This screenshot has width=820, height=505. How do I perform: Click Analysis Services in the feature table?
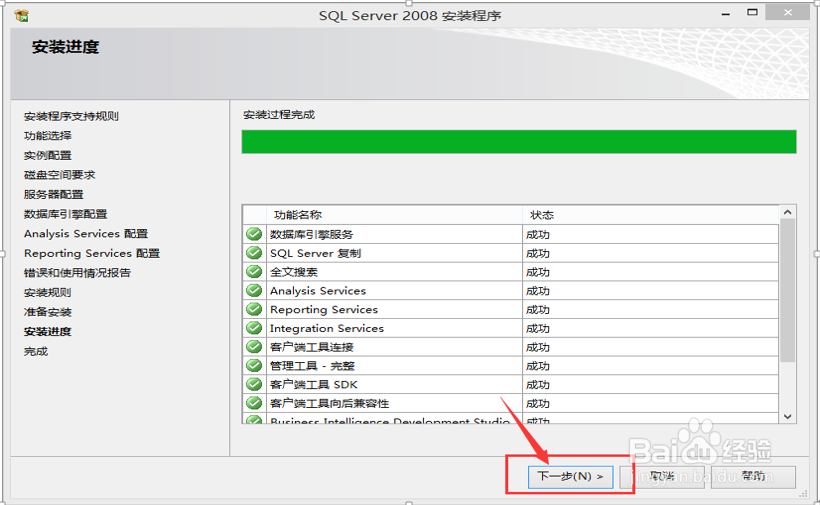pos(318,291)
